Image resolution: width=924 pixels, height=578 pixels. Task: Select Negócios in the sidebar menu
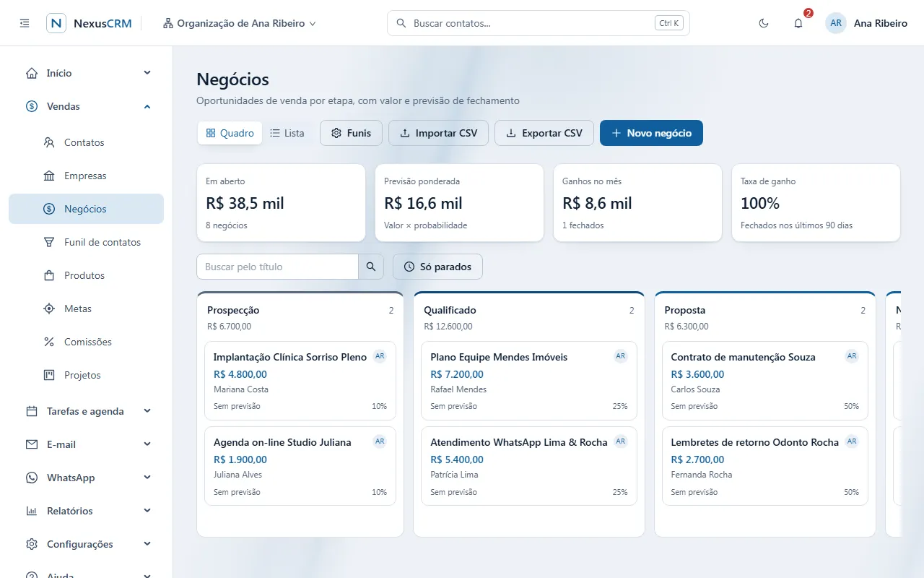86,209
